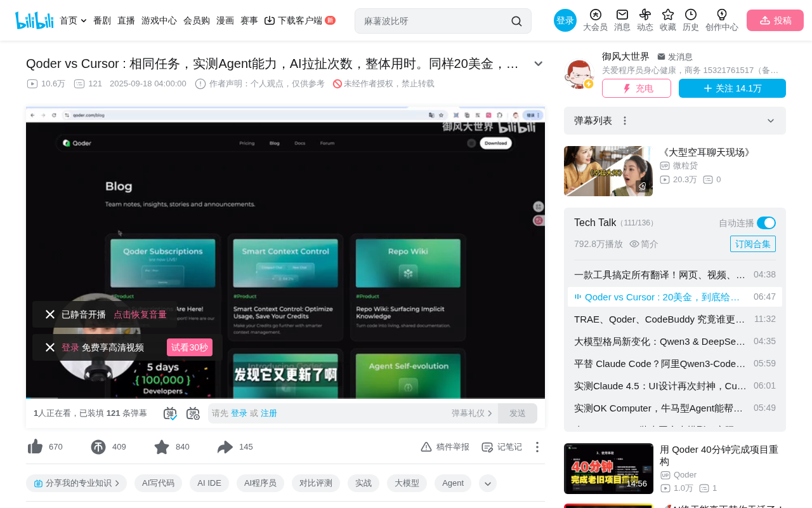Select the AI IDE tag
The image size is (812, 508).
click(x=209, y=483)
